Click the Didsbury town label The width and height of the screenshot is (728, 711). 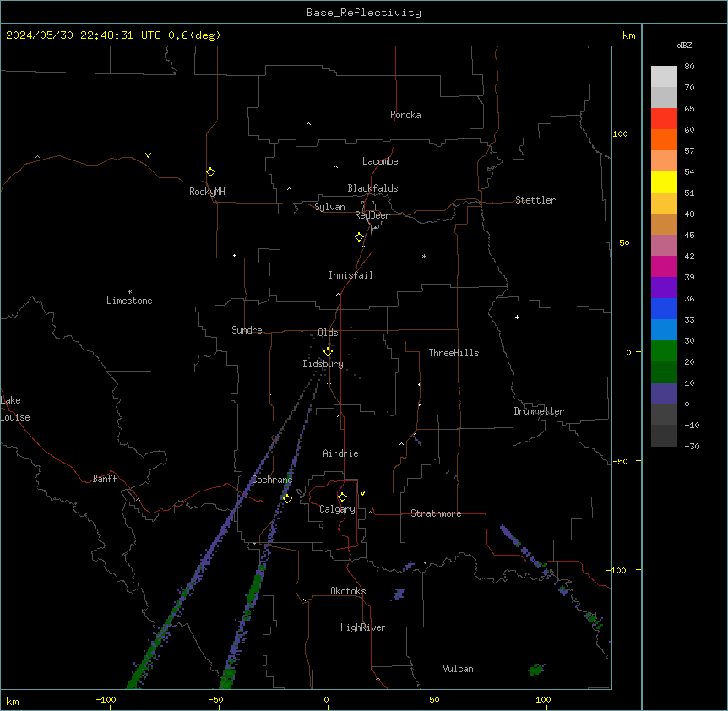(x=323, y=364)
